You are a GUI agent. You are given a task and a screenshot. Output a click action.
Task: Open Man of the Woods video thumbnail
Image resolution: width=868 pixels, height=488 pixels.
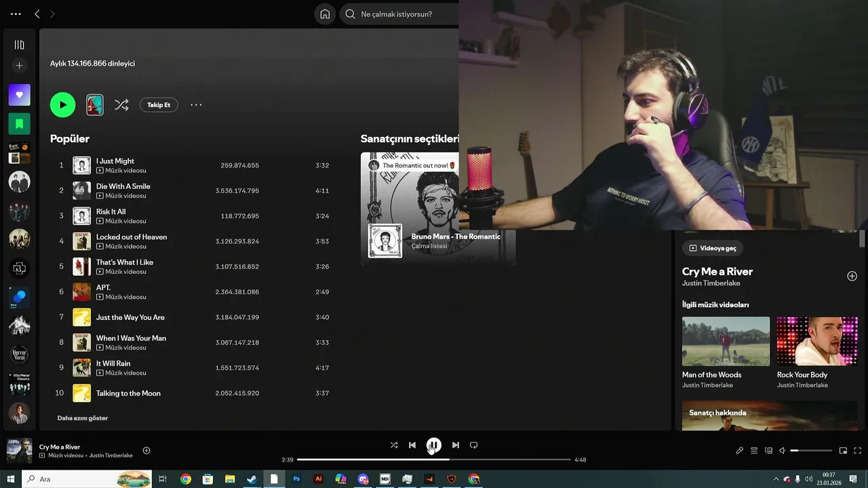coord(726,342)
